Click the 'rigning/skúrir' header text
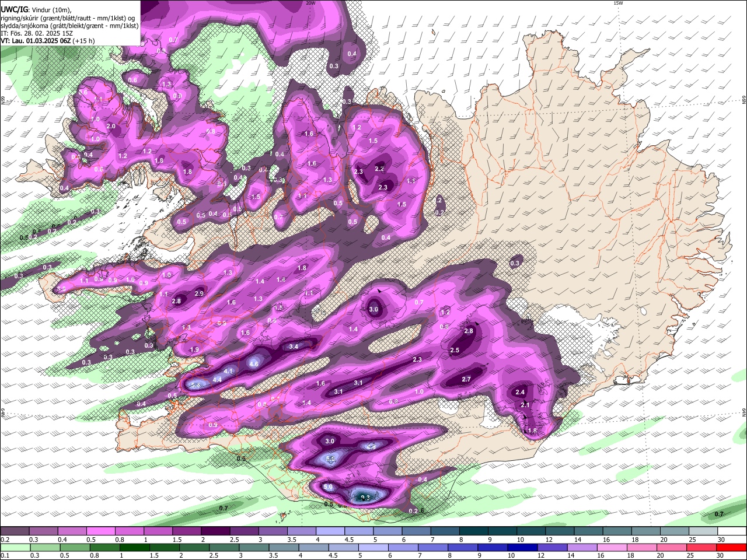Image resolution: width=747 pixels, height=560 pixels. click(20, 18)
